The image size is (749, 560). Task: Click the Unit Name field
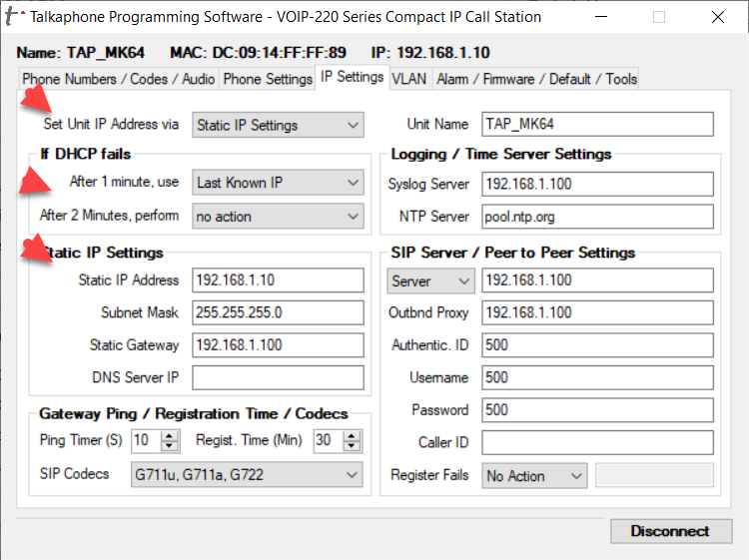coord(597,124)
